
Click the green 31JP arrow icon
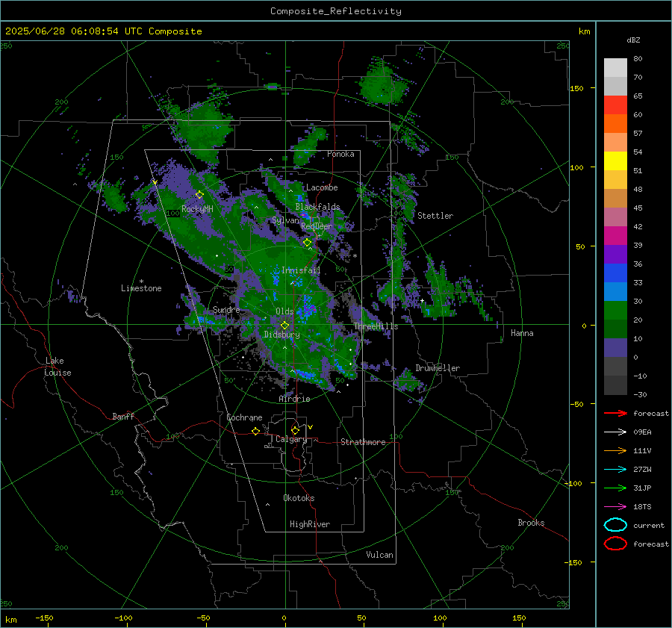point(615,488)
